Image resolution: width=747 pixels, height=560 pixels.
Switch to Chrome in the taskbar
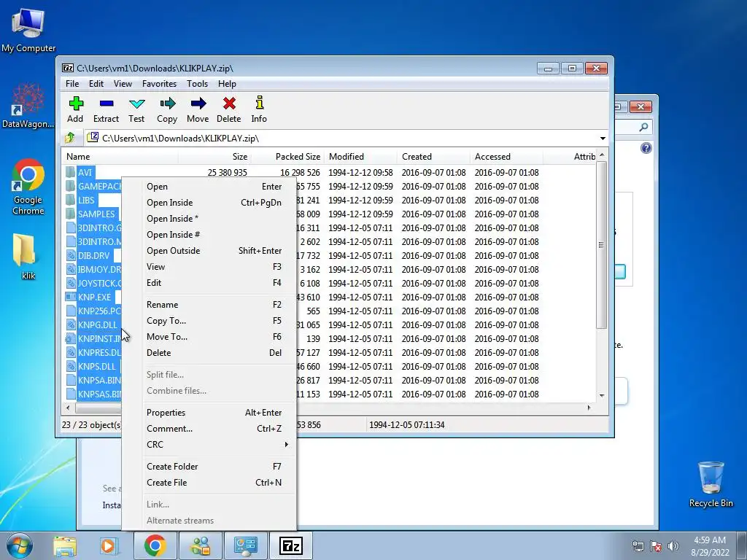pos(155,545)
